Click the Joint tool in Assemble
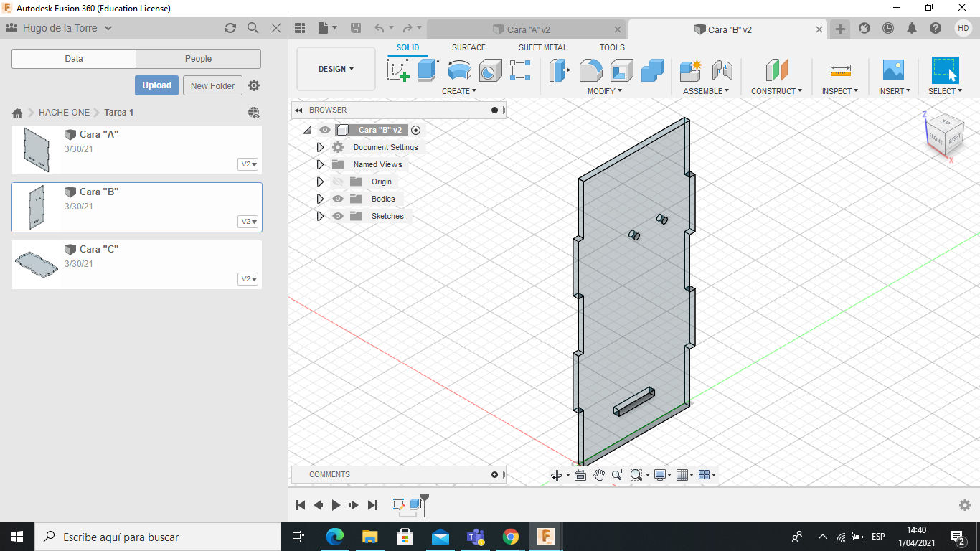The height and width of the screenshot is (551, 980). coord(722,70)
